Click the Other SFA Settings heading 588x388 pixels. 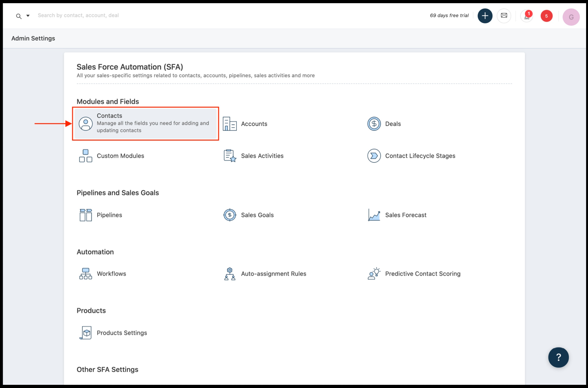pyautogui.click(x=108, y=369)
